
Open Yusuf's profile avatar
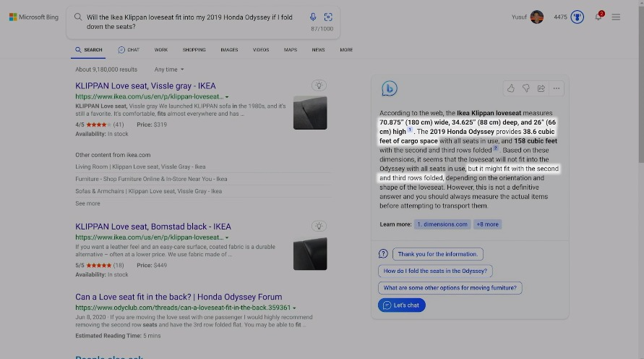(536, 17)
